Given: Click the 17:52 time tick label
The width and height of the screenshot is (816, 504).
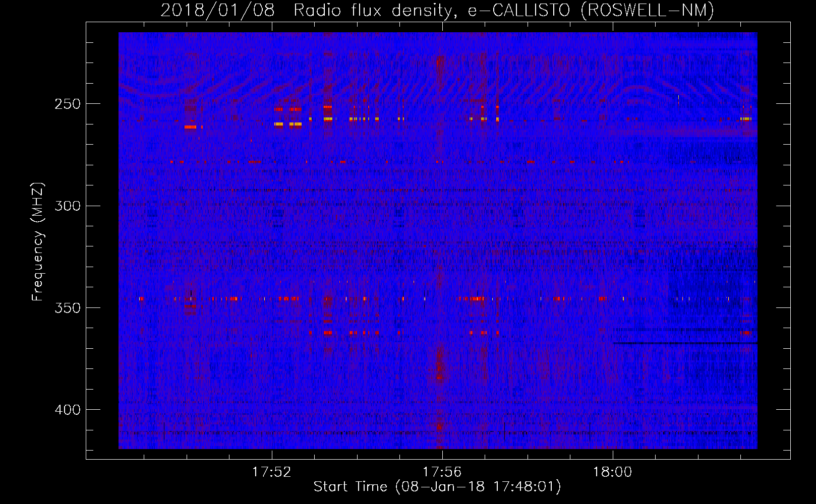Looking at the screenshot, I should click(272, 472).
